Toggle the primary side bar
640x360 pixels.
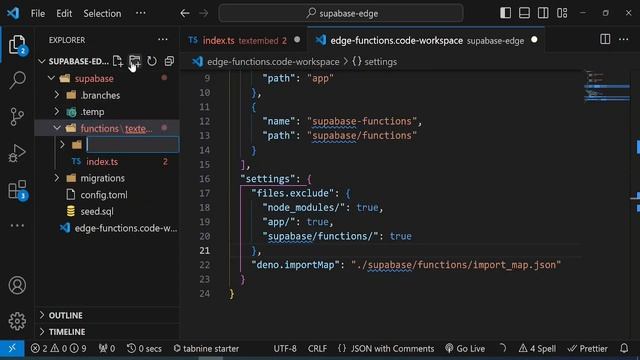[x=505, y=13]
